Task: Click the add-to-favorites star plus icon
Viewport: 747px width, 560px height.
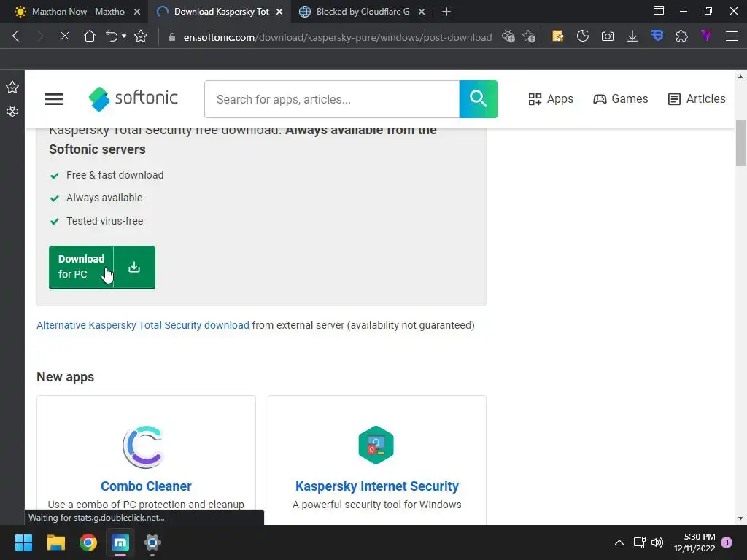Action: point(529,36)
